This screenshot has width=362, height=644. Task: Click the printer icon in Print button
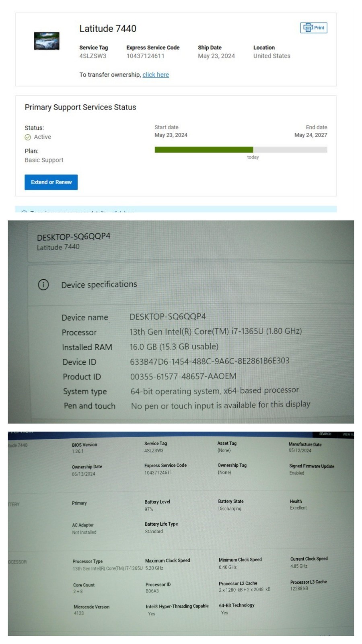308,28
